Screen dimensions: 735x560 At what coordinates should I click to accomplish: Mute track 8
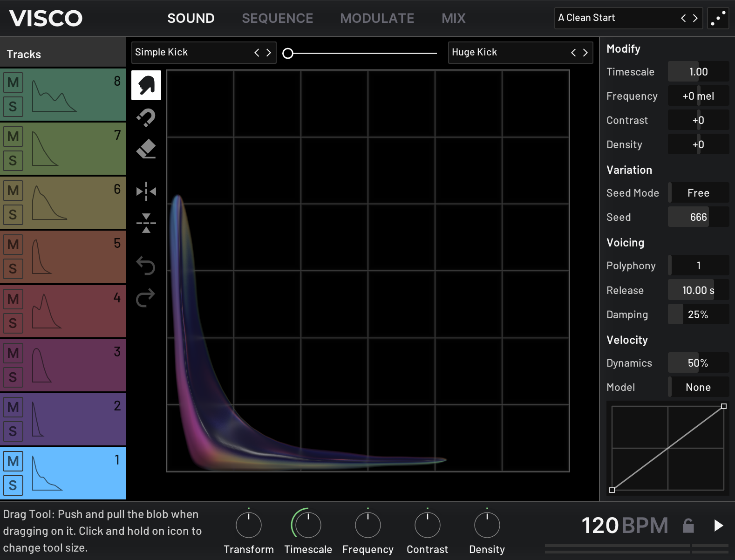[x=13, y=82]
